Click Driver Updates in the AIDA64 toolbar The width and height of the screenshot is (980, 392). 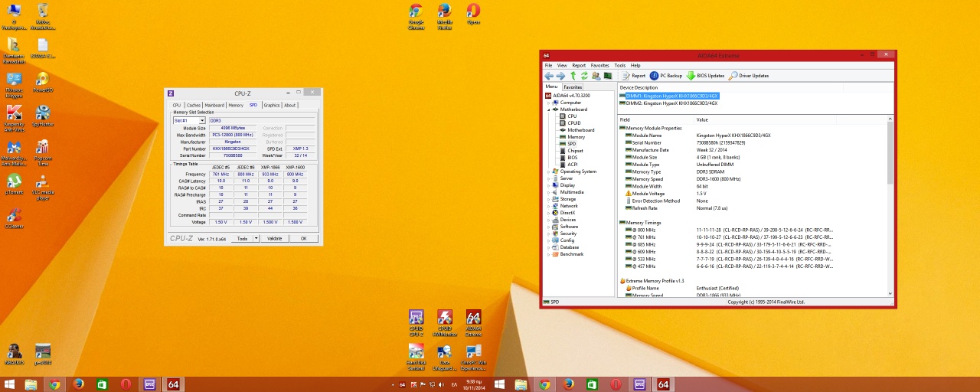click(749, 76)
